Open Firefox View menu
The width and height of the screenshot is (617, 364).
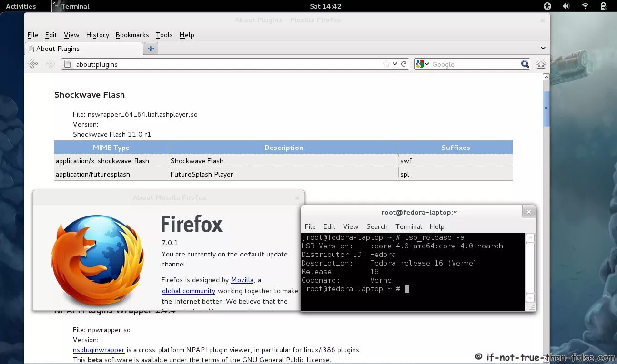[71, 35]
